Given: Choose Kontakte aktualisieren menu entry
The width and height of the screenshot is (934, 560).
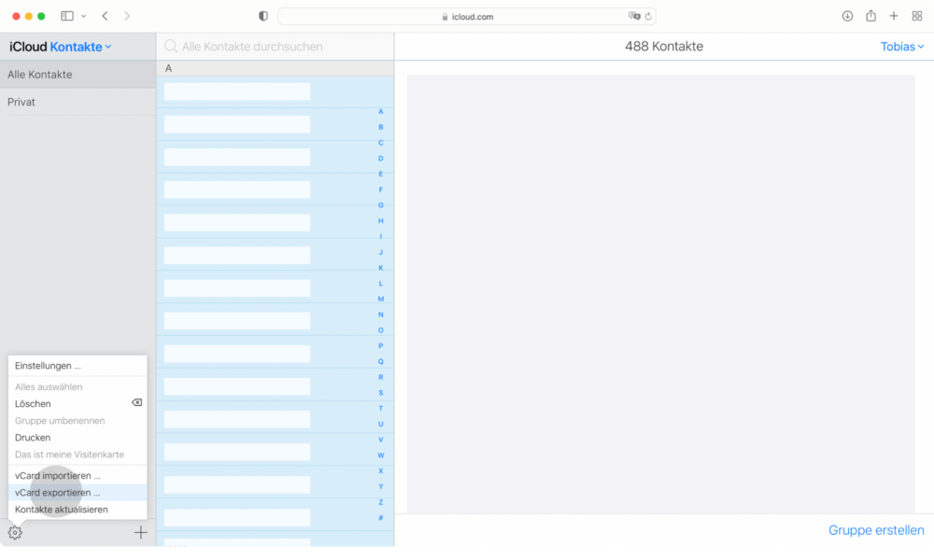Looking at the screenshot, I should click(x=78, y=510).
